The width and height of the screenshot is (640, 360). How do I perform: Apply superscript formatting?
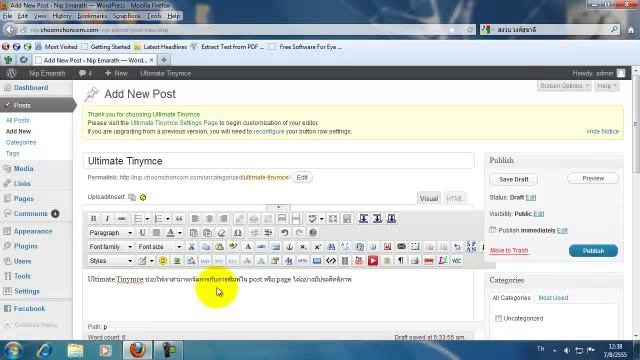(x=317, y=247)
